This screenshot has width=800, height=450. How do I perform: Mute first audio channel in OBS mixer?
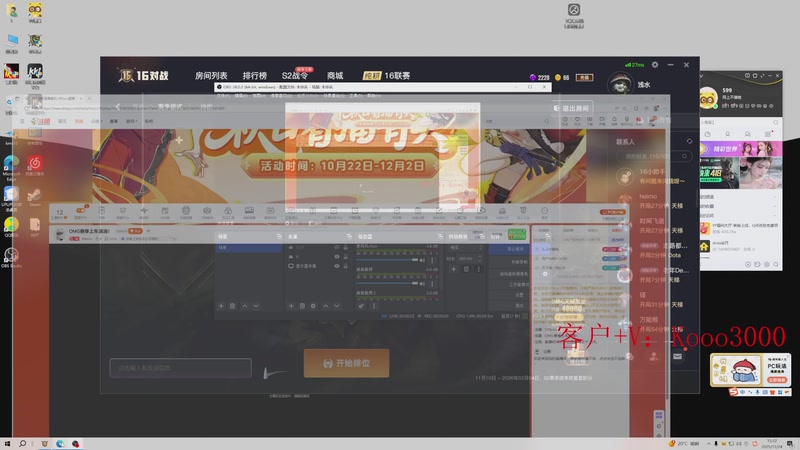[422, 260]
